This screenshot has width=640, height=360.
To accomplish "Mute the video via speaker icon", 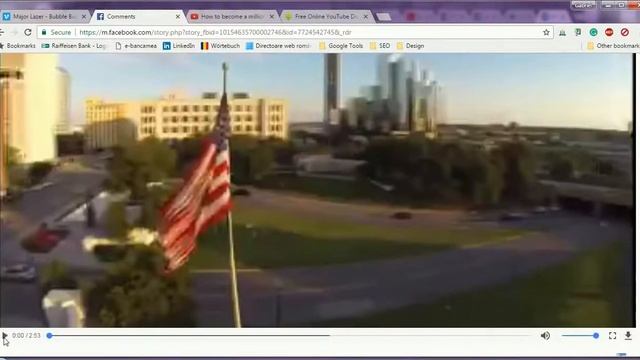I will point(545,336).
